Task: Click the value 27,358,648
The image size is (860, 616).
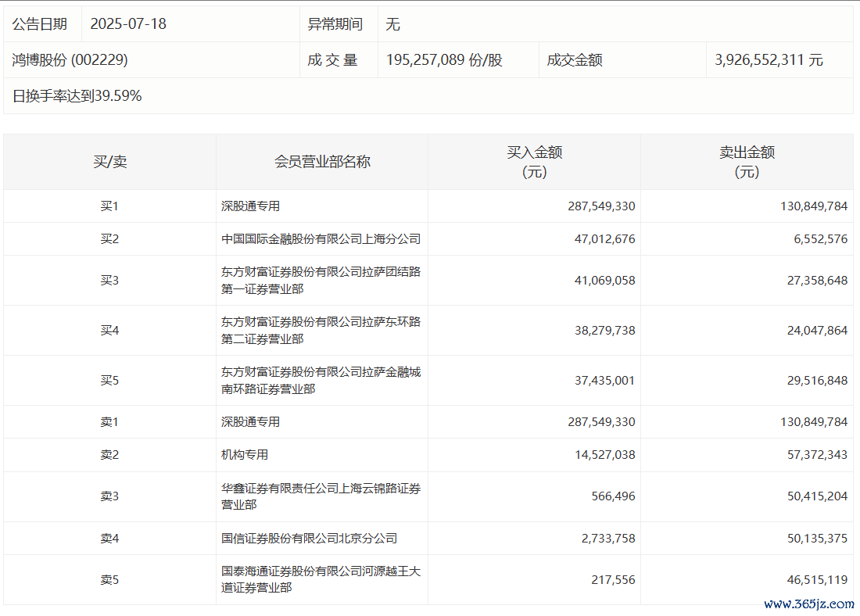Action: tap(817, 281)
